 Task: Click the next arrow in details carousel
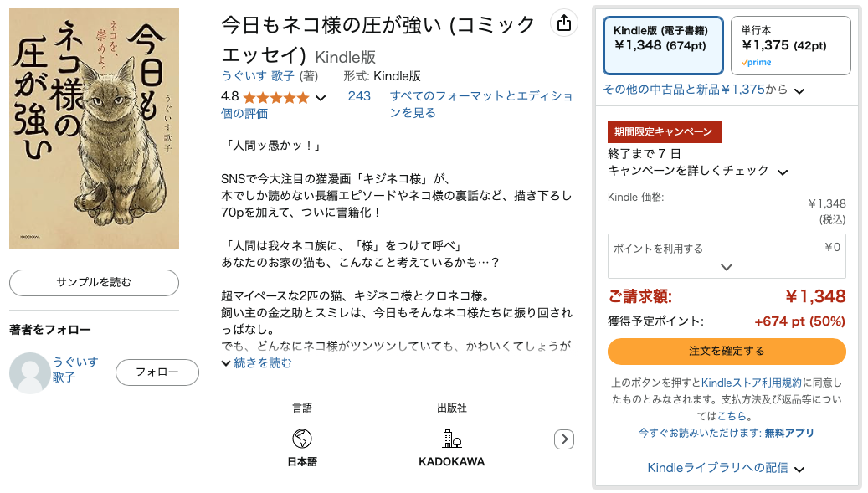(x=564, y=439)
